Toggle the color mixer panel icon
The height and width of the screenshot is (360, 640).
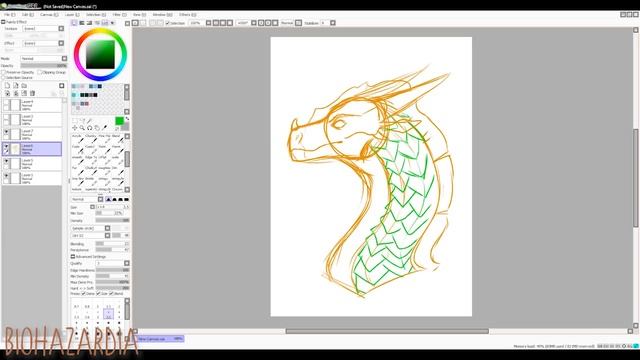point(97,23)
